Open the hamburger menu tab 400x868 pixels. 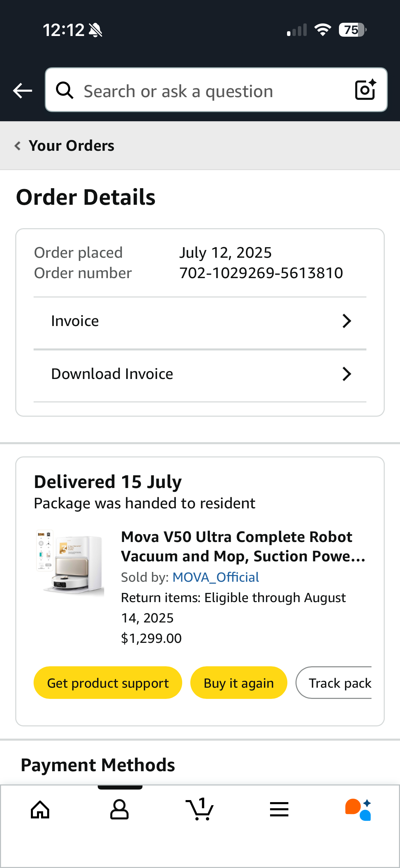click(279, 810)
